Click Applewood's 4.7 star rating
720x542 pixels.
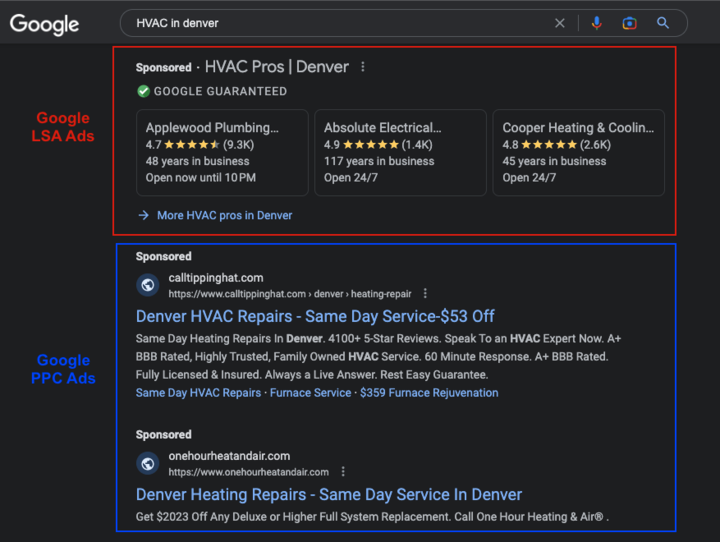pos(200,145)
